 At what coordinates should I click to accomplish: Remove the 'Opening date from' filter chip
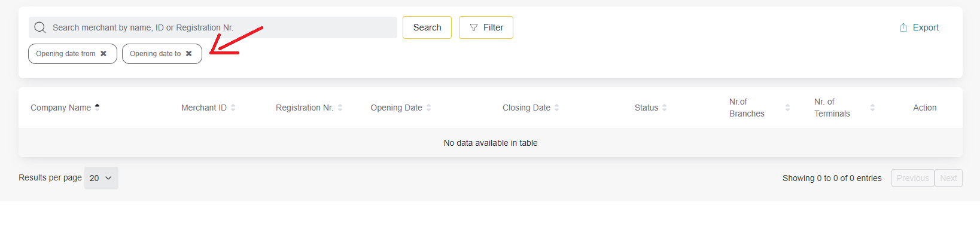[104, 54]
